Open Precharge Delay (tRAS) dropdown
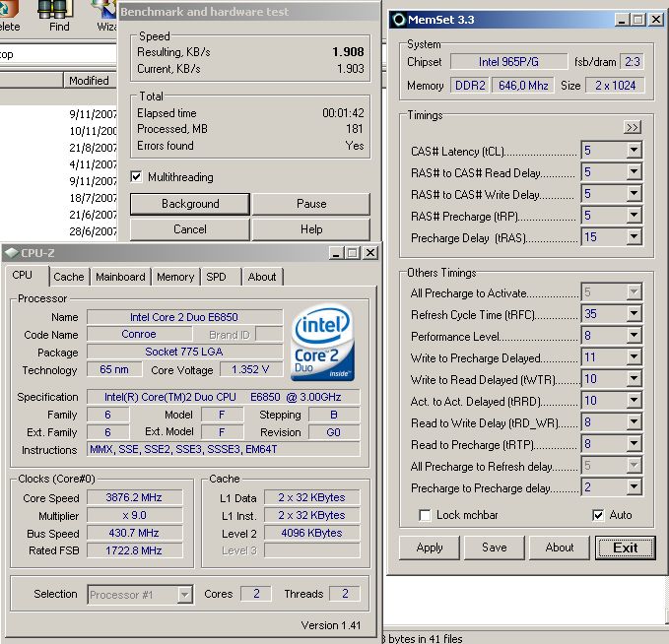This screenshot has height=644, width=669. point(634,236)
